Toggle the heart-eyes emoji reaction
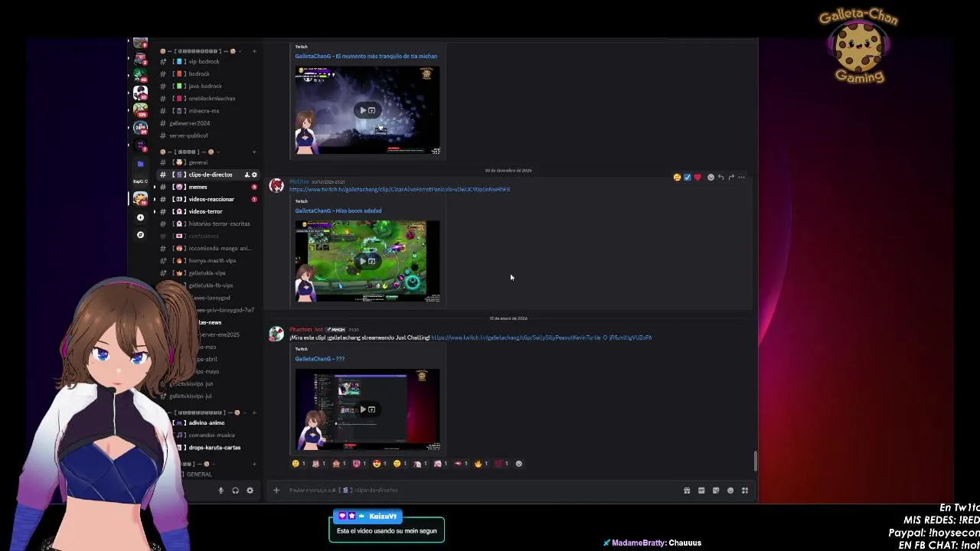This screenshot has width=980, height=551. [x=379, y=463]
